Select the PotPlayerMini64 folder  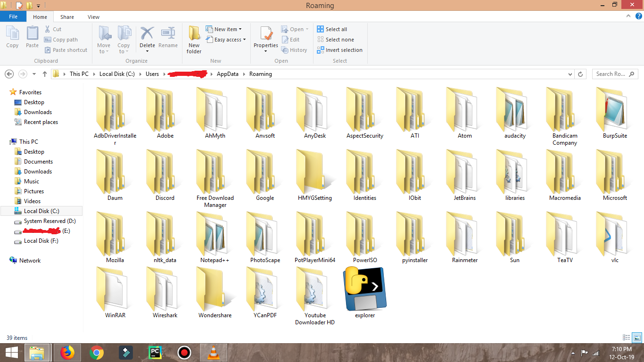pyautogui.click(x=315, y=238)
